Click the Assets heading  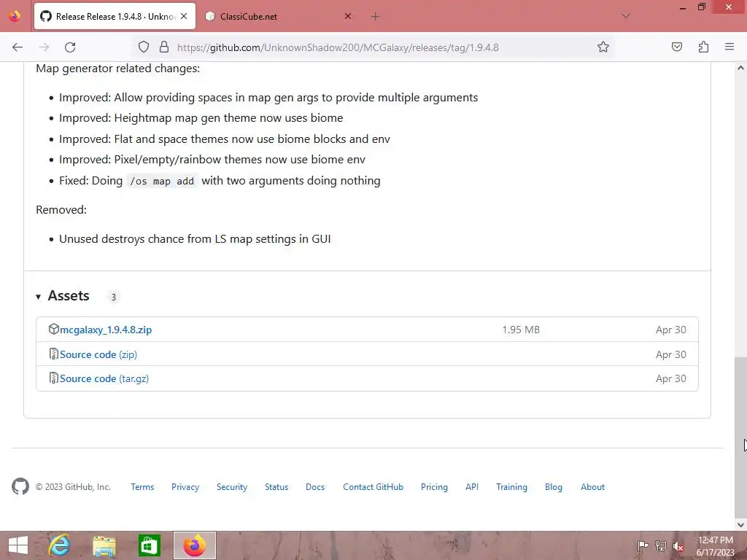(69, 296)
